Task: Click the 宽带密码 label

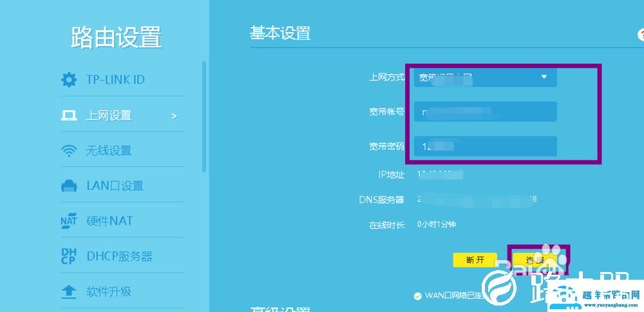Action: point(387,146)
